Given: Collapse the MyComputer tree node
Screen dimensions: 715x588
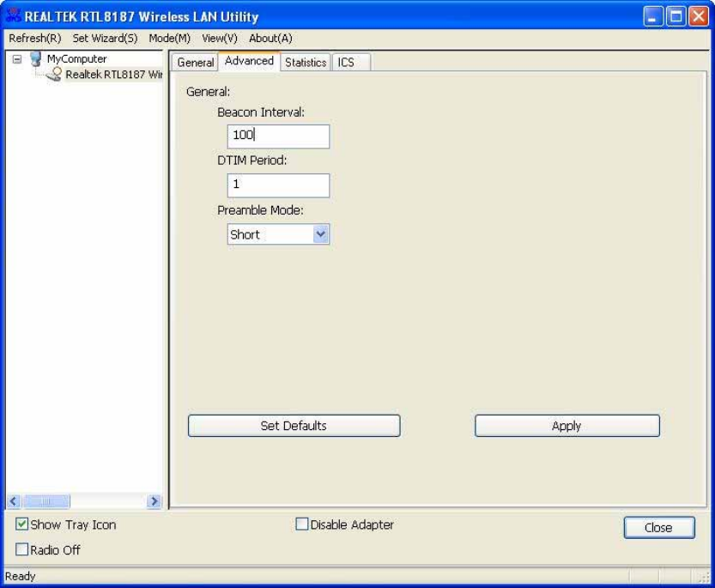Looking at the screenshot, I should (x=17, y=59).
